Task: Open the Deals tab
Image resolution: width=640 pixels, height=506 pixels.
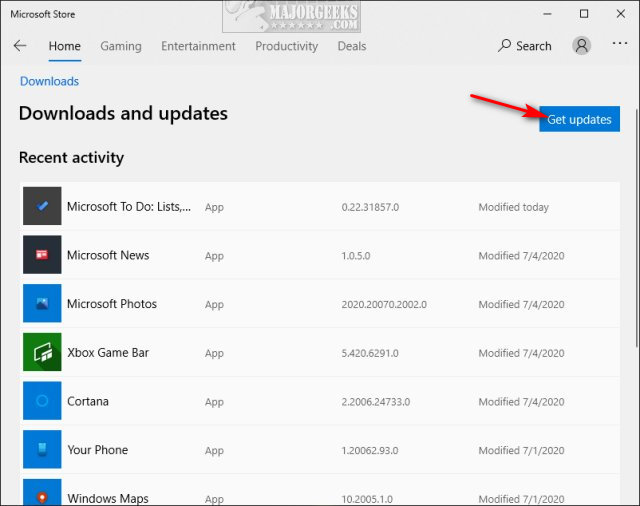Action: [352, 46]
